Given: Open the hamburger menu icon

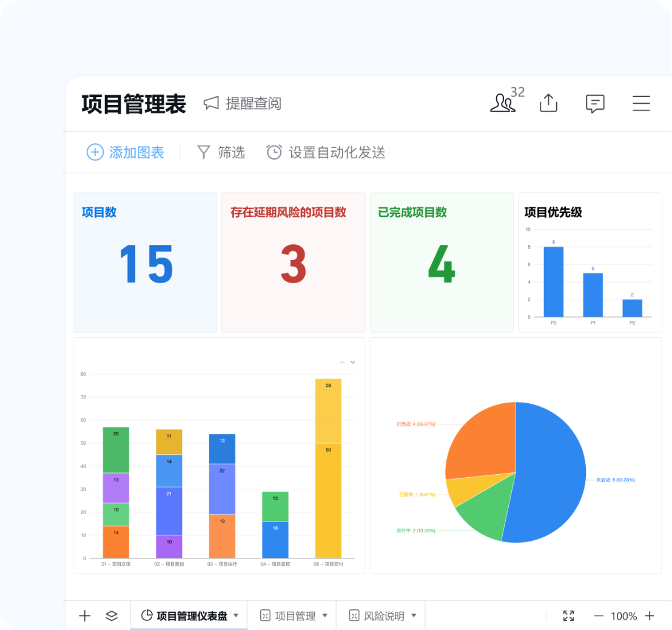Looking at the screenshot, I should [x=641, y=103].
